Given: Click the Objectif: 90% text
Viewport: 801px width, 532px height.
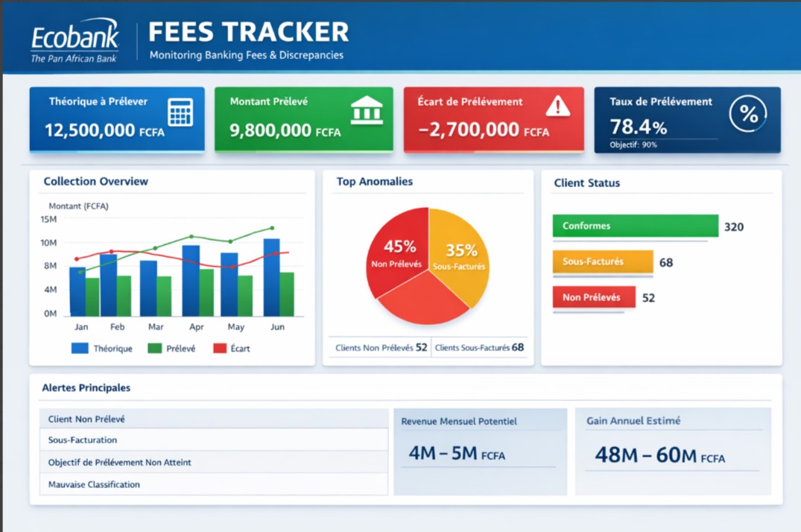Looking at the screenshot, I should click(x=633, y=145).
